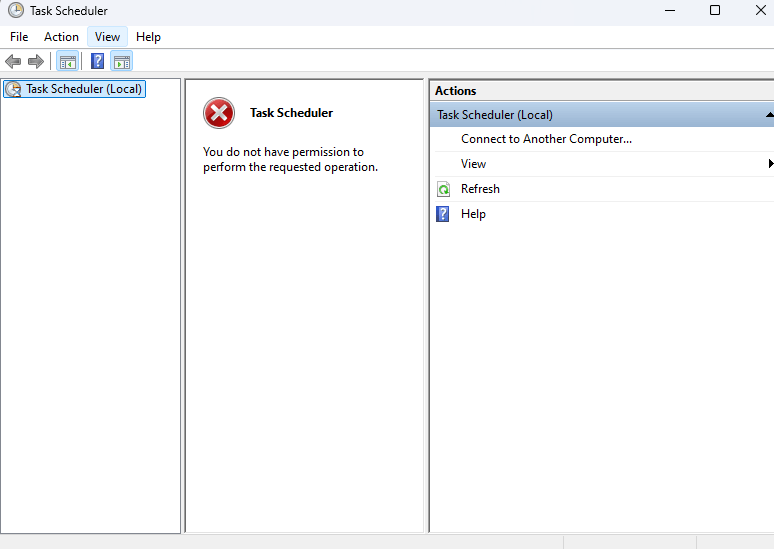This screenshot has width=774, height=549.
Task: Click View in the Actions pane
Action: click(473, 164)
